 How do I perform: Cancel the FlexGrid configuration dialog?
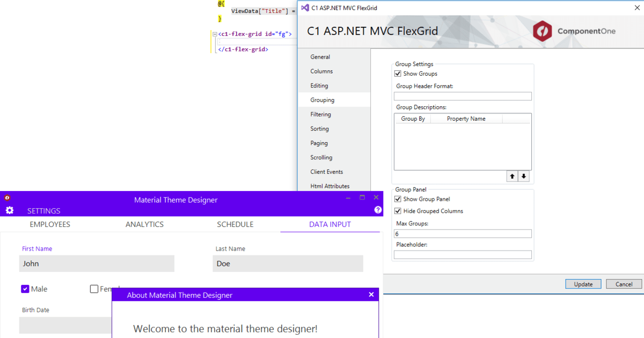coord(624,284)
